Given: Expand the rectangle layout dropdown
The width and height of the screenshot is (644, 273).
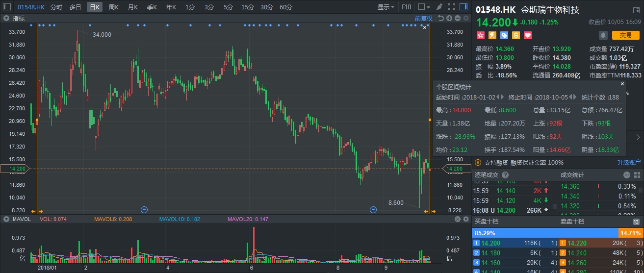Looking at the screenshot, I should [x=423, y=7].
